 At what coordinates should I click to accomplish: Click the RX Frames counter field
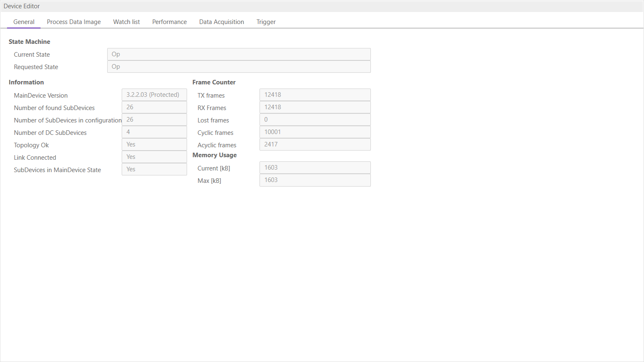[315, 107]
